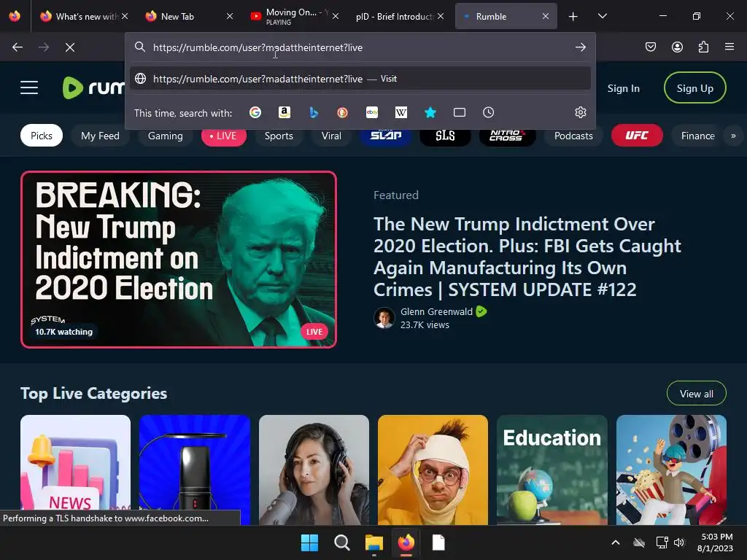747x560 pixels.
Task: Open the clock and date in taskbar
Action: (x=715, y=542)
